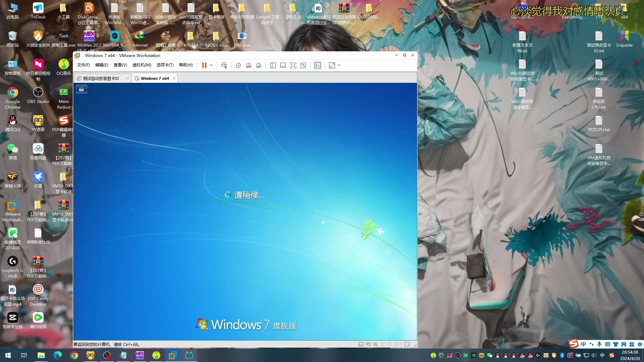
Task: Select the 腾讯QQ desktop icon
Action: point(13,124)
